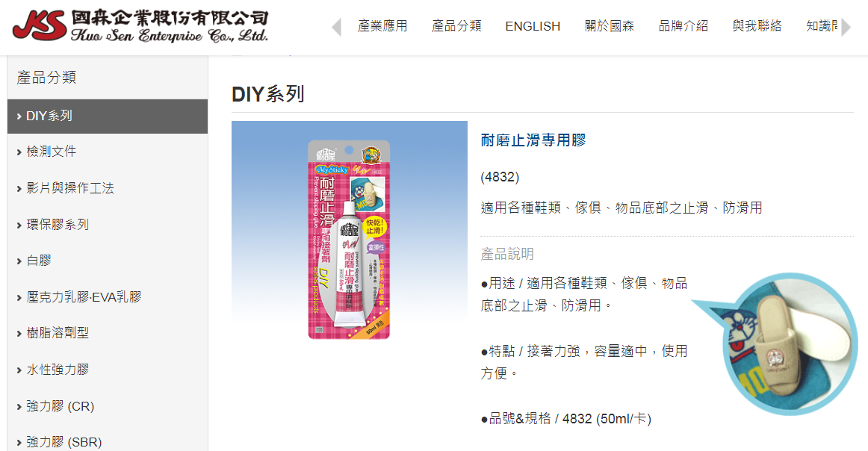Click the Kuo Sen Enterprise logo

pos(140,26)
